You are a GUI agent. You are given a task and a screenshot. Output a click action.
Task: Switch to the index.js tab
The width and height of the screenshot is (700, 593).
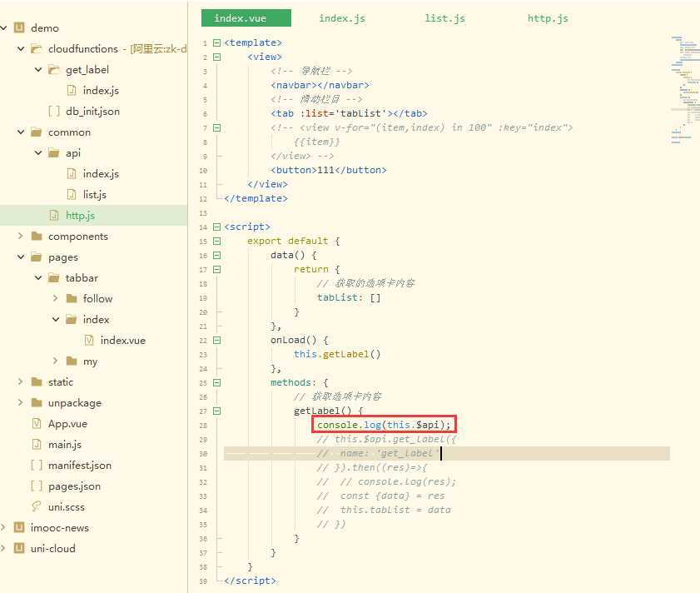point(342,18)
